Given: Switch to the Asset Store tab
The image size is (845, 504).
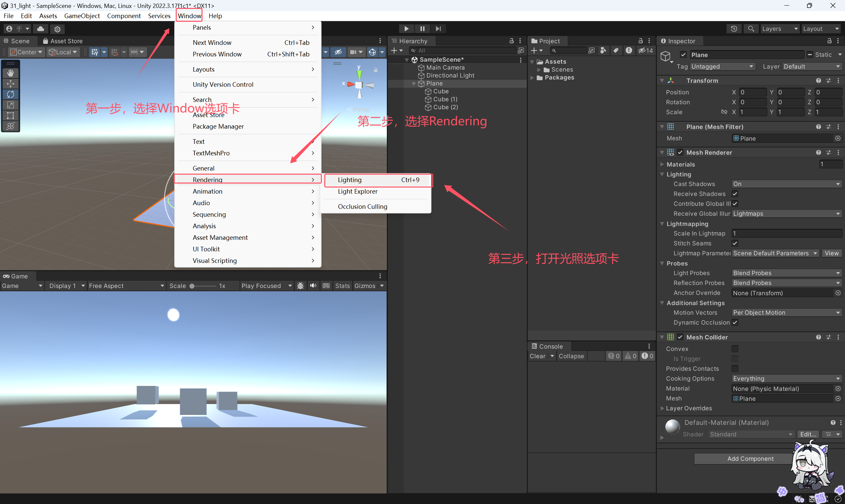Looking at the screenshot, I should [63, 41].
